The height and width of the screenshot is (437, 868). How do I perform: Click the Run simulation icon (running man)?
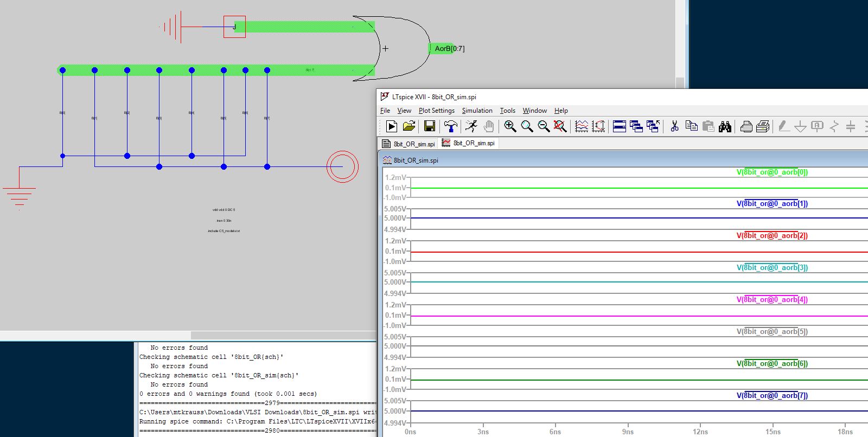coord(471,126)
